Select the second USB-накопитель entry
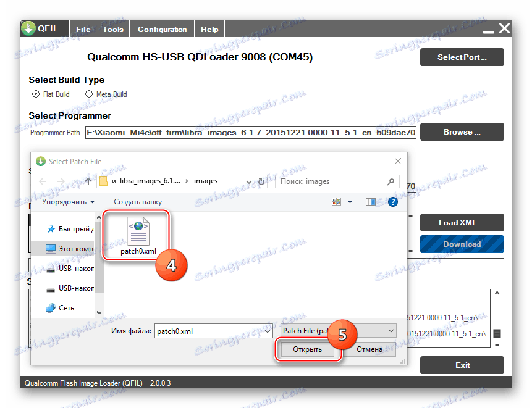This screenshot has width=532, height=408. 70,288
